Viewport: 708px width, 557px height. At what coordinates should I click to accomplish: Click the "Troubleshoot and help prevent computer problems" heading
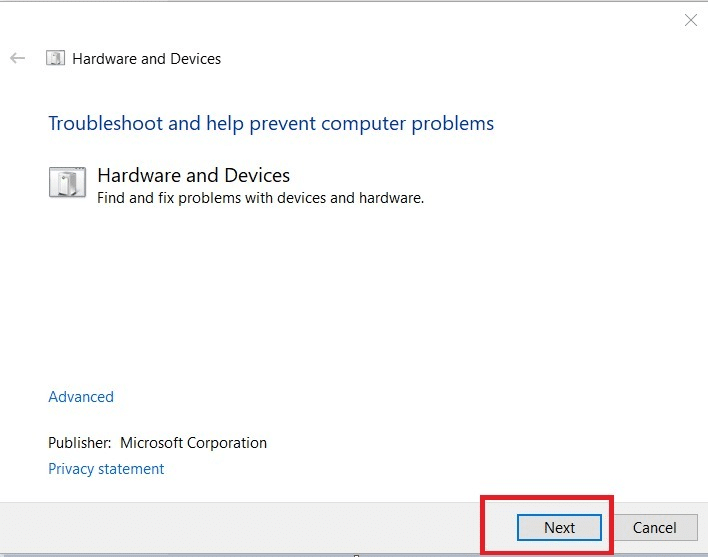[271, 124]
